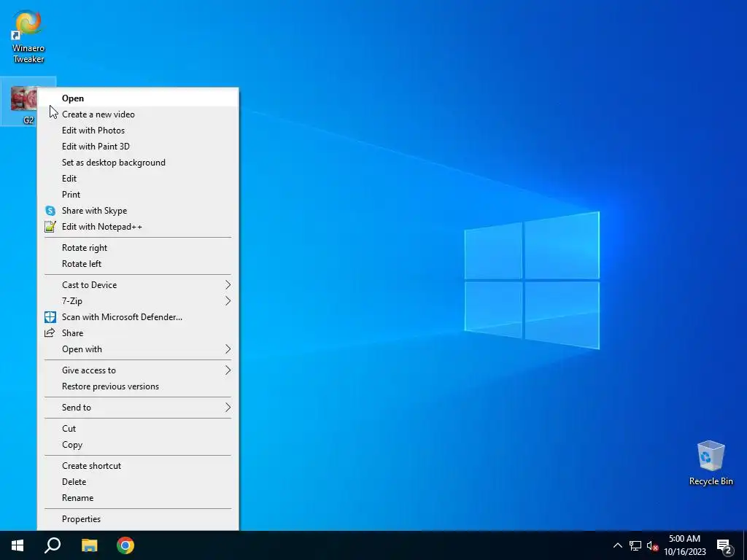Viewport: 747px width, 560px height.
Task: Select Restore previous versions
Action: [x=138, y=386]
